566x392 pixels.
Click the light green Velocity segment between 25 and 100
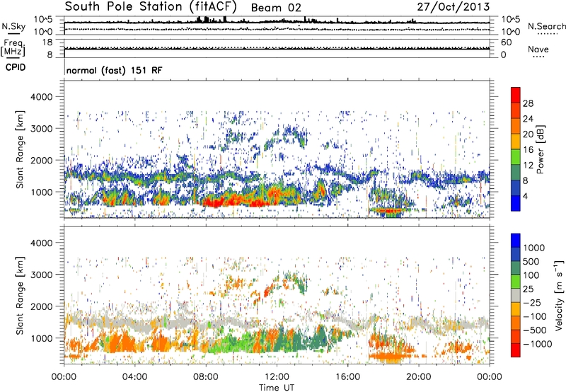point(516,282)
